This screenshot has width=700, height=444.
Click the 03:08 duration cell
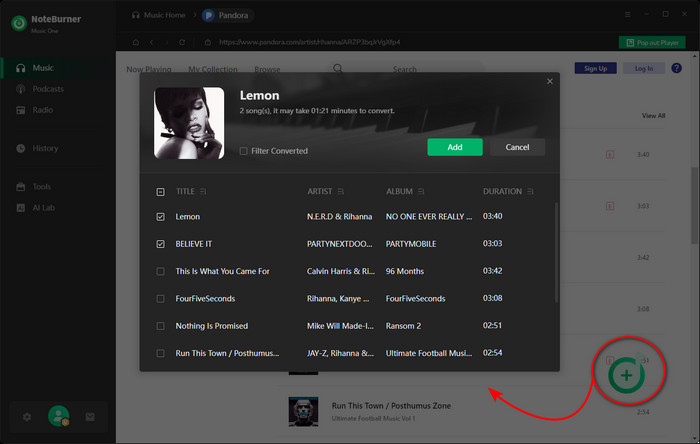pos(492,298)
